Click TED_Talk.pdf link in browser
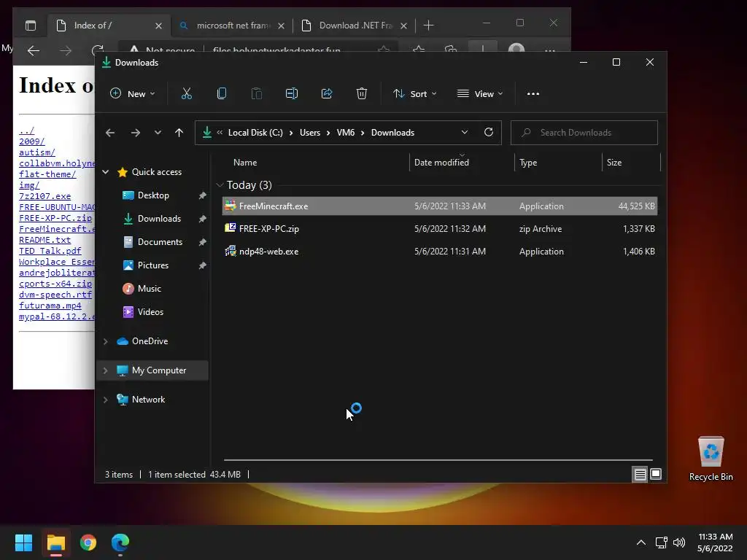This screenshot has width=747, height=560. [50, 251]
